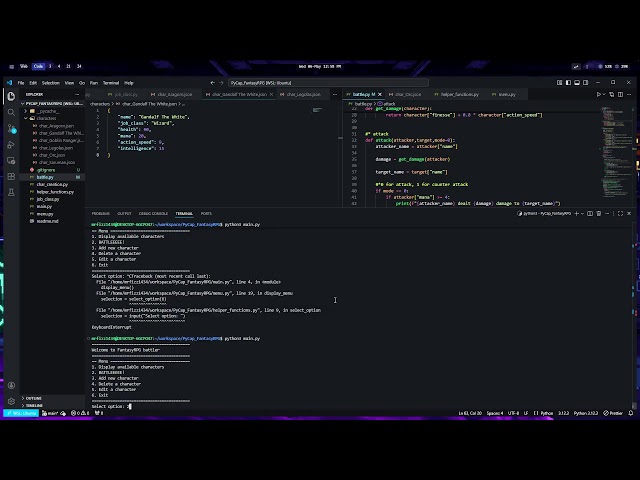The height and width of the screenshot is (480, 640).
Task: Open Explorer Views and More Actions ellipsis
Action: pos(77,94)
